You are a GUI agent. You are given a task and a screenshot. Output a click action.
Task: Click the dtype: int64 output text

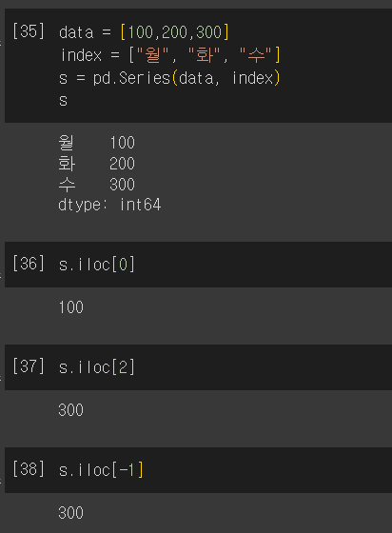coord(109,205)
